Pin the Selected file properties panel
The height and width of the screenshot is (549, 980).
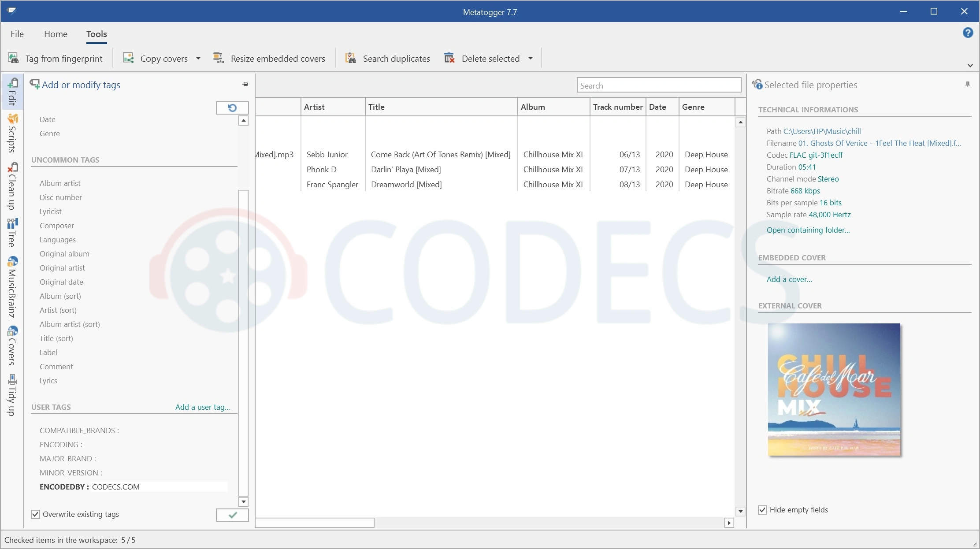(x=968, y=84)
